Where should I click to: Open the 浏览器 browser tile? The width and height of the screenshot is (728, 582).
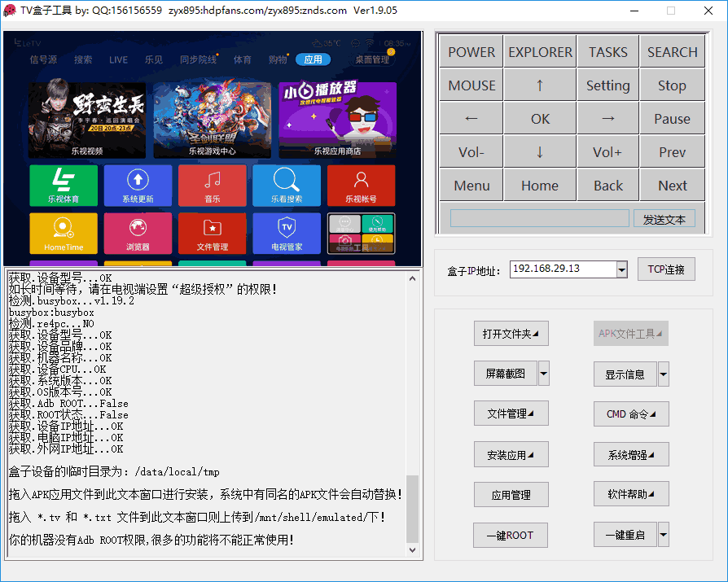tap(138, 234)
